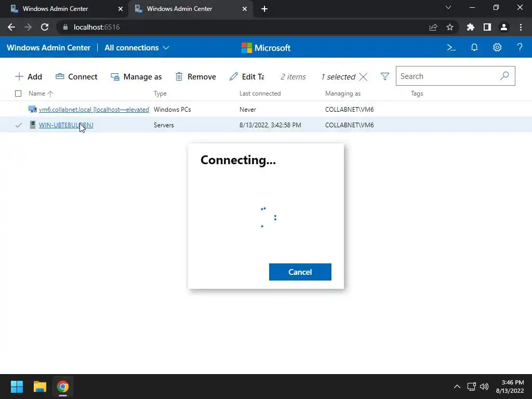Go back in browser history
The width and height of the screenshot is (532, 399).
coord(11,27)
